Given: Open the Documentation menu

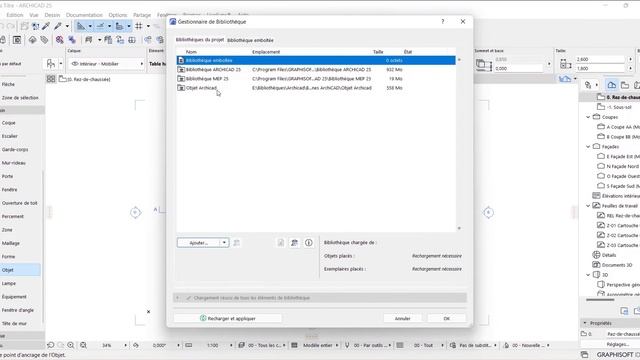Looking at the screenshot, I should (84, 15).
